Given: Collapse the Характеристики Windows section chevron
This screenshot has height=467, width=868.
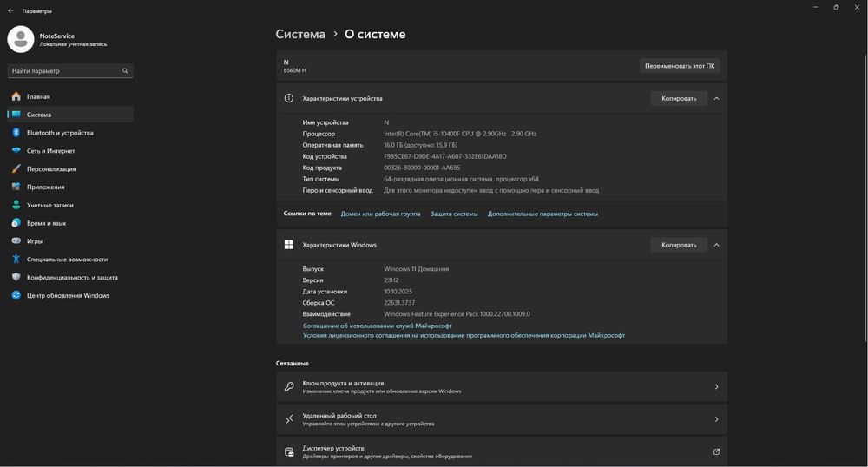Looking at the screenshot, I should [x=716, y=245].
